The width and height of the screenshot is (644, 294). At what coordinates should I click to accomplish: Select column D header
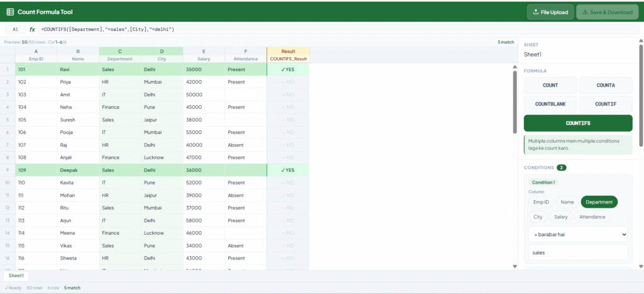(162, 51)
